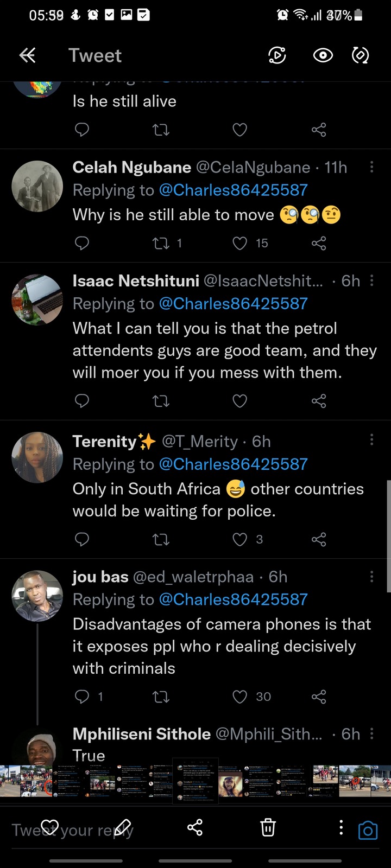Open more options for Celah Ngubane's tweet
391x868 pixels.
pyautogui.click(x=371, y=167)
